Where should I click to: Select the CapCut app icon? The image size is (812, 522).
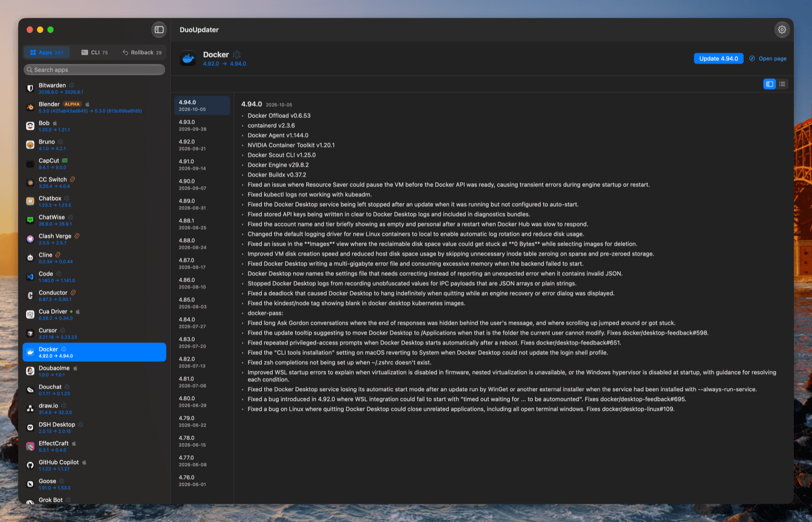tap(30, 163)
